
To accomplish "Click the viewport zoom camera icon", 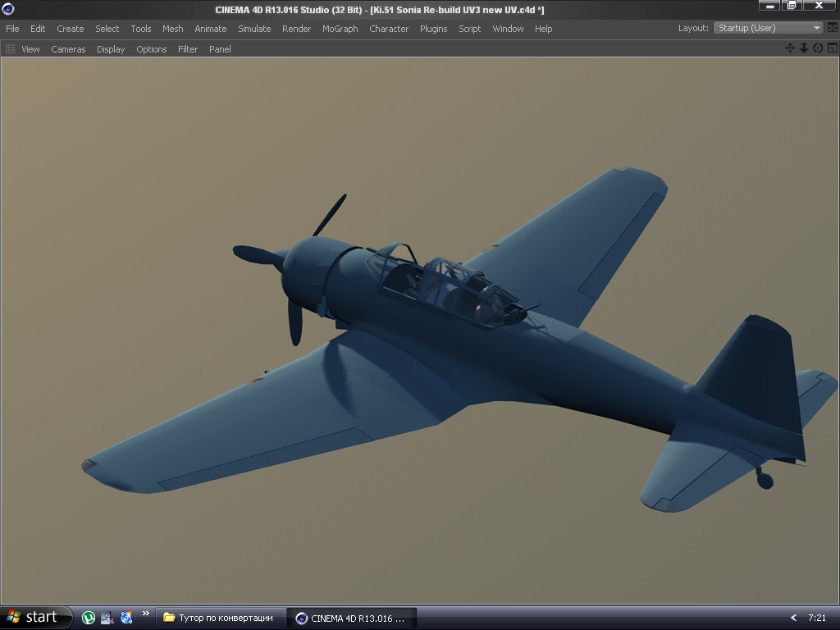I will (804, 48).
